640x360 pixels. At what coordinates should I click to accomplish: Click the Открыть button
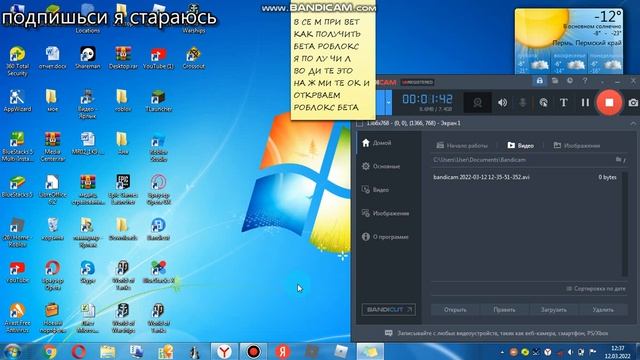click(455, 310)
